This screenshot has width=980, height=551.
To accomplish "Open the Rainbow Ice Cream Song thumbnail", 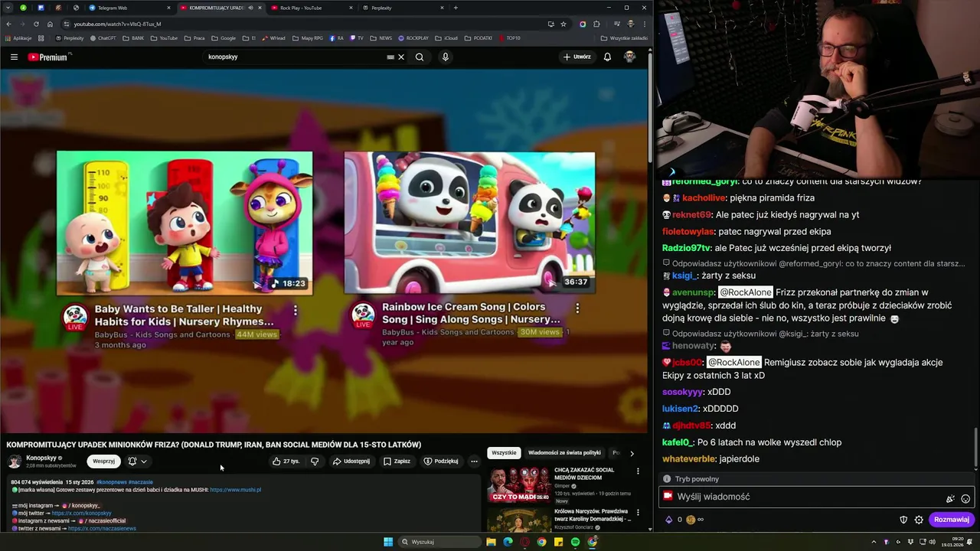I will click(469, 223).
